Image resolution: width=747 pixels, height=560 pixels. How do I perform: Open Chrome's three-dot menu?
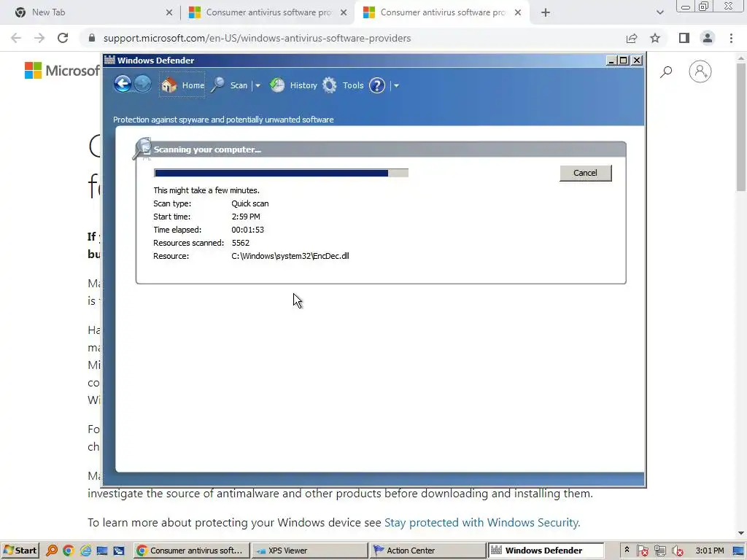pos(731,38)
